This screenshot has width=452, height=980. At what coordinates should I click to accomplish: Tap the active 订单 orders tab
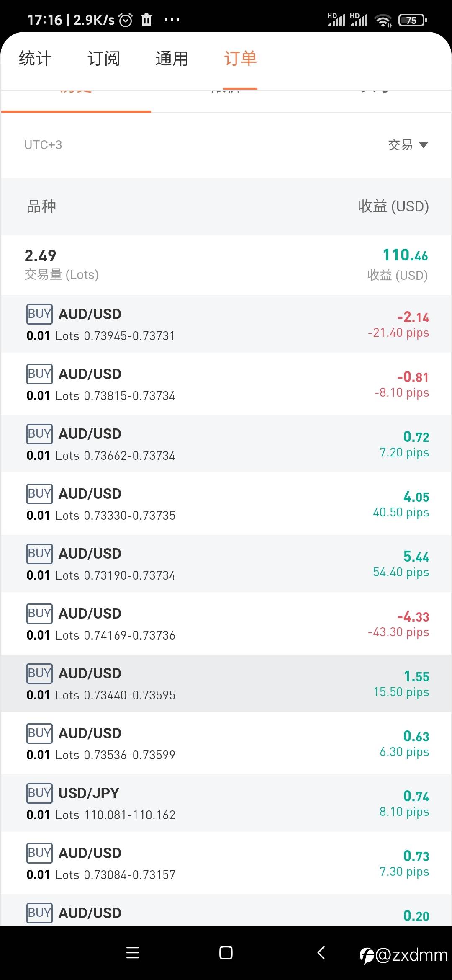(x=240, y=59)
